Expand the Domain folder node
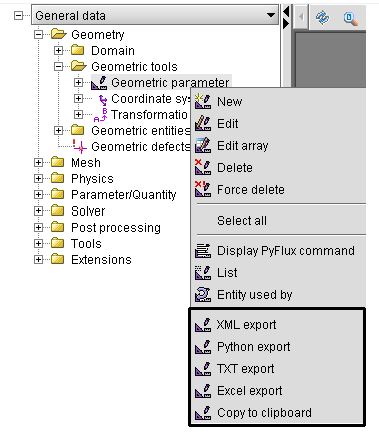The image size is (379, 434). pos(59,50)
